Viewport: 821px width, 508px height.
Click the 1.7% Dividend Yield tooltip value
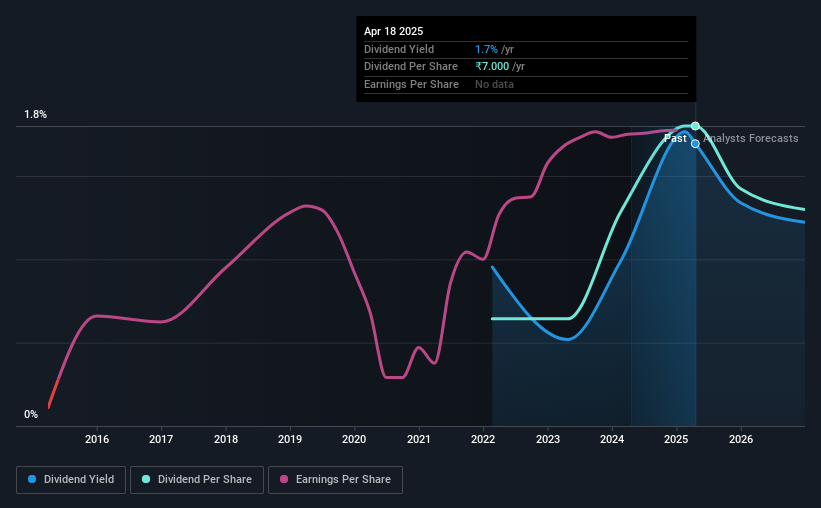(x=486, y=49)
